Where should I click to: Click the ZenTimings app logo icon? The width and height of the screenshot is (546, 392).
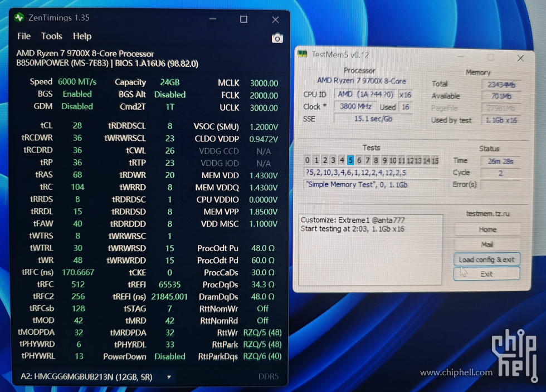click(19, 18)
